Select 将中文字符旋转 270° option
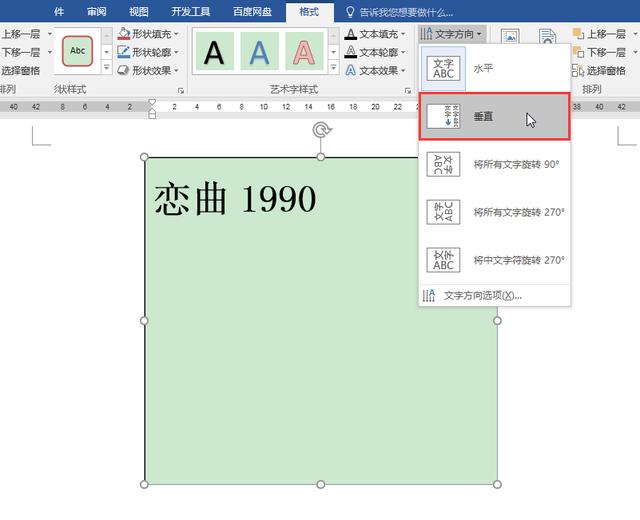The width and height of the screenshot is (640, 520). pyautogui.click(x=495, y=260)
